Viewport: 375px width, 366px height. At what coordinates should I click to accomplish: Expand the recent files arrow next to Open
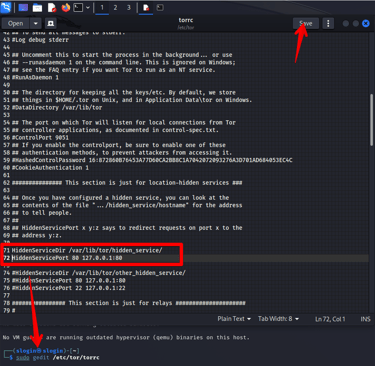coord(35,23)
